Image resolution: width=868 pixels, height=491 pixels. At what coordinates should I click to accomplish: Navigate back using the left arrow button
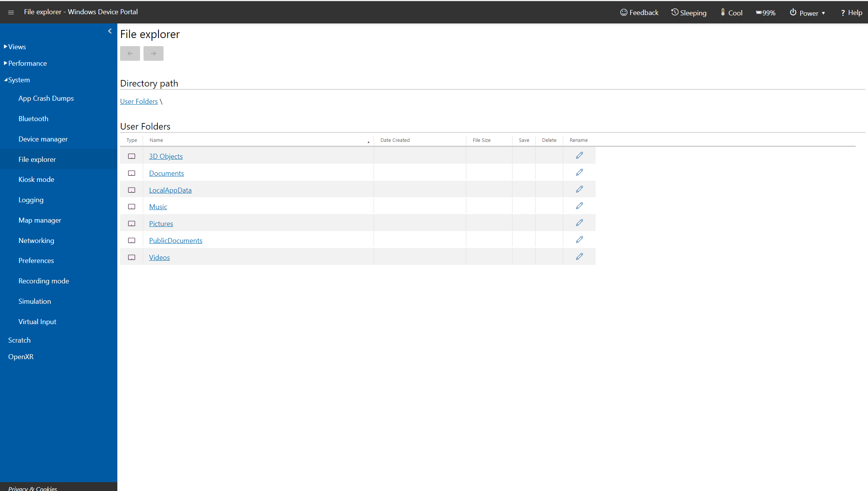pyautogui.click(x=130, y=53)
